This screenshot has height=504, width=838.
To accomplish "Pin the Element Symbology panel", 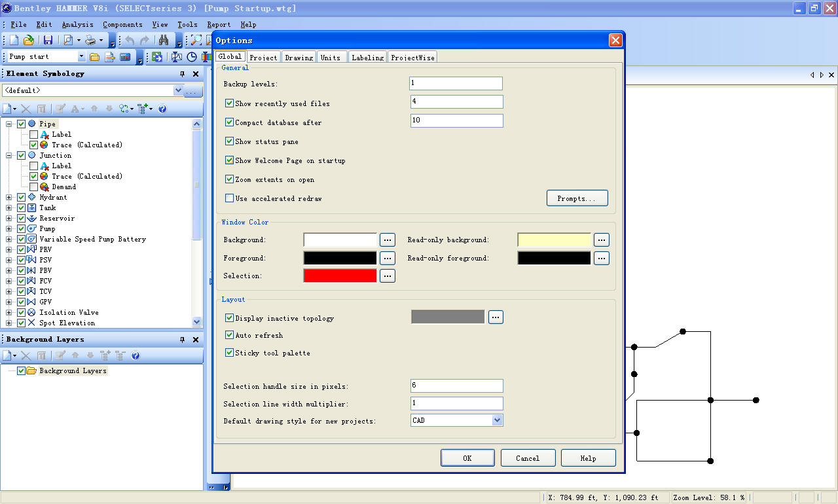I will pyautogui.click(x=182, y=74).
